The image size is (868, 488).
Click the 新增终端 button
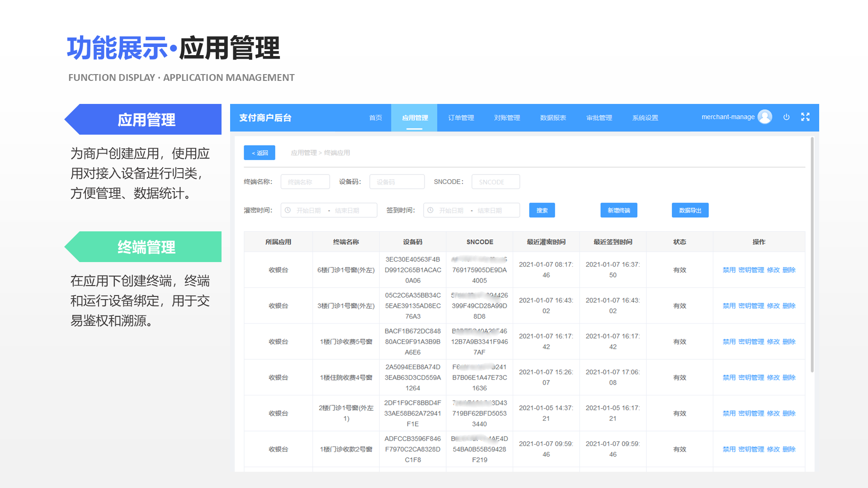point(618,210)
